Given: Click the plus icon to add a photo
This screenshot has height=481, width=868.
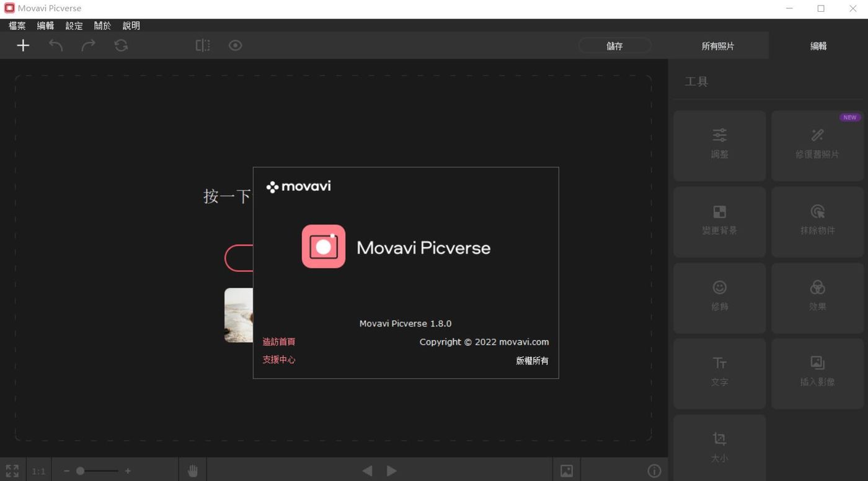Looking at the screenshot, I should (23, 45).
